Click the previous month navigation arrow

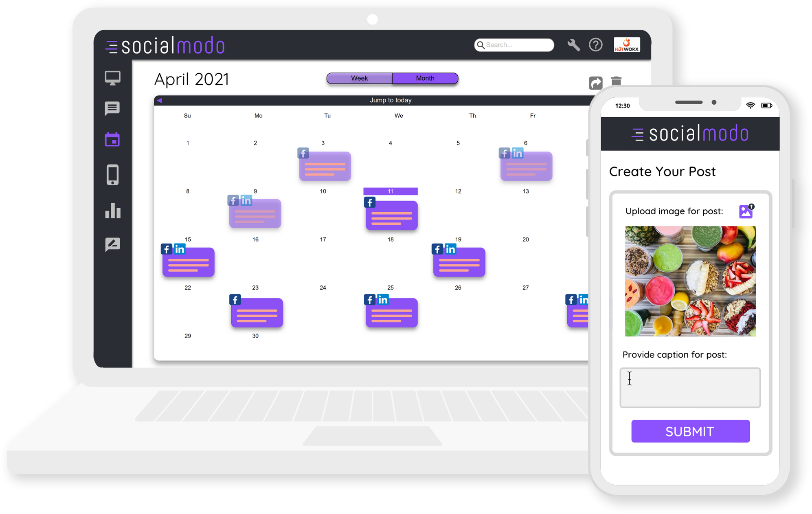(x=160, y=99)
